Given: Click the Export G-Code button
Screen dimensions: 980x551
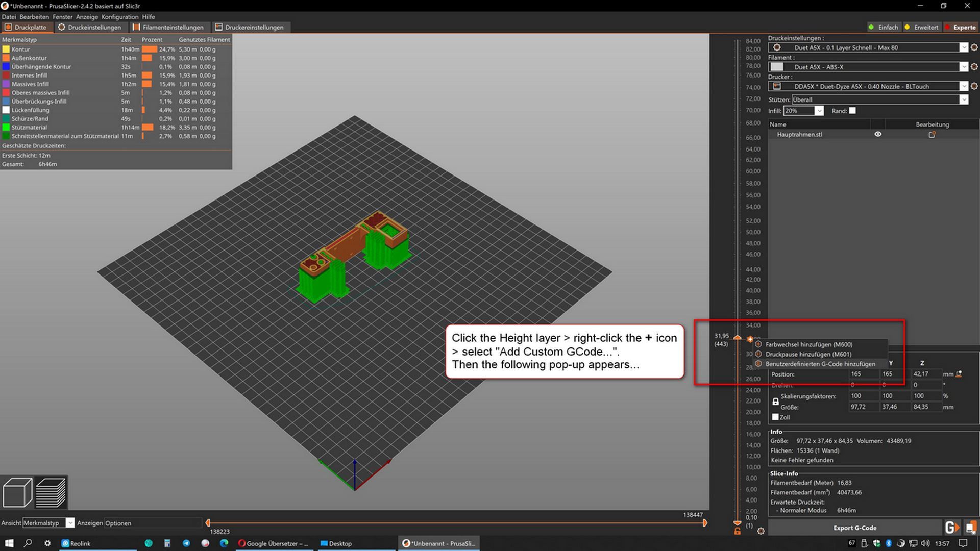Looking at the screenshot, I should [854, 528].
